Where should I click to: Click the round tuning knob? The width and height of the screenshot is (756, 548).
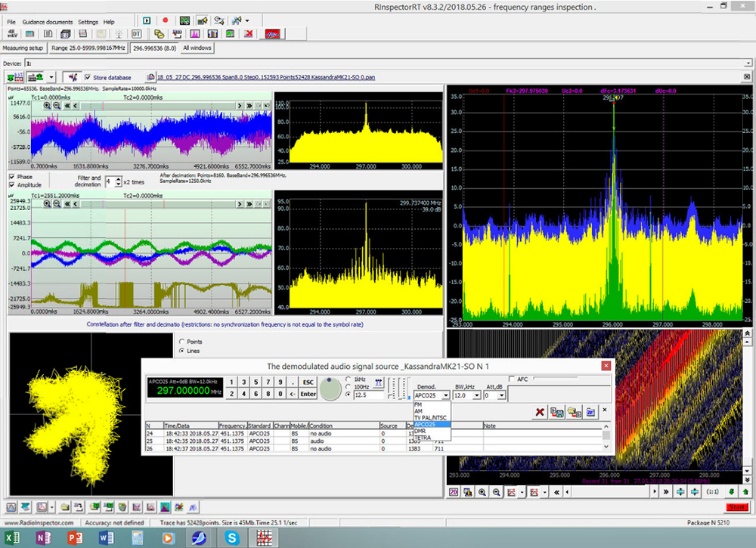click(x=330, y=389)
